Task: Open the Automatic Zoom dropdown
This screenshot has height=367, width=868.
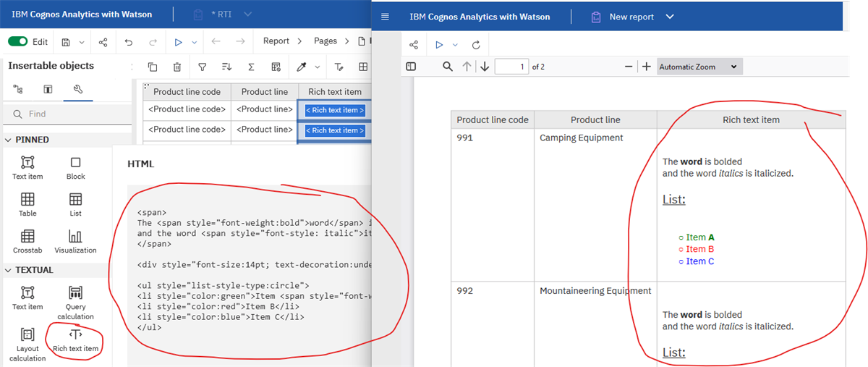Action: click(699, 67)
